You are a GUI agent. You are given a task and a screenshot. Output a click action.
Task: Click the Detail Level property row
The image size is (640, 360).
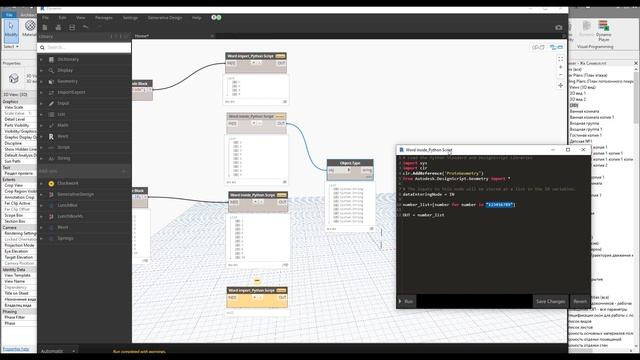tap(19, 119)
